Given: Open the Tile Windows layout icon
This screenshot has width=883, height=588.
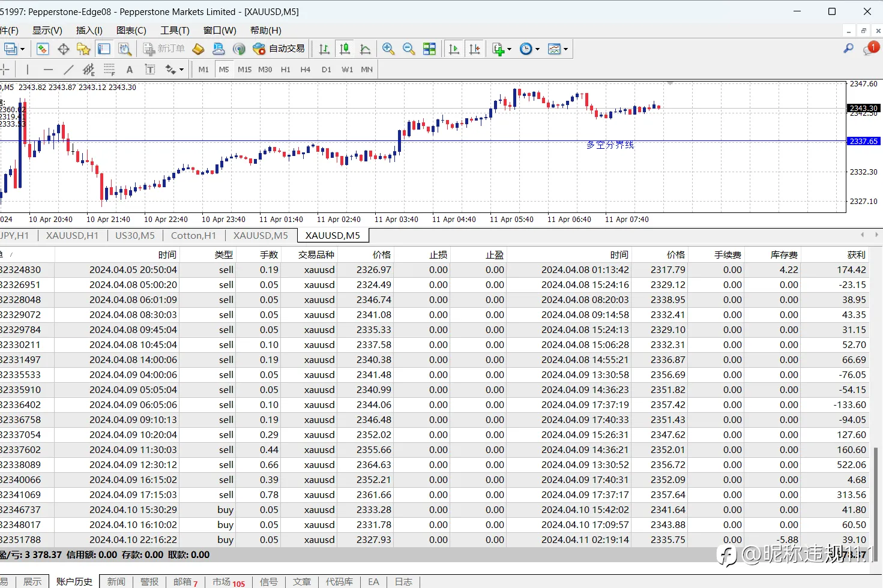Looking at the screenshot, I should pos(429,49).
